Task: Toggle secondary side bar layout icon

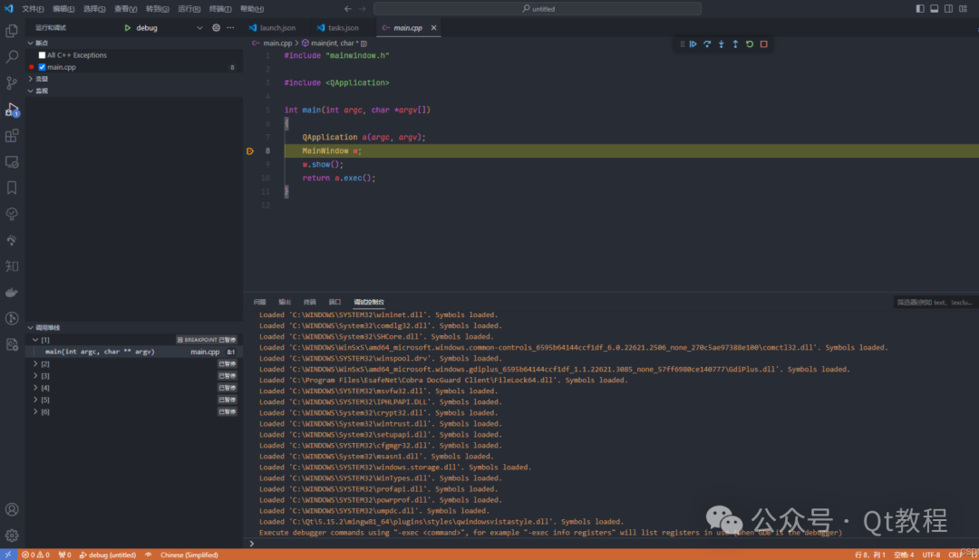Action: point(948,9)
